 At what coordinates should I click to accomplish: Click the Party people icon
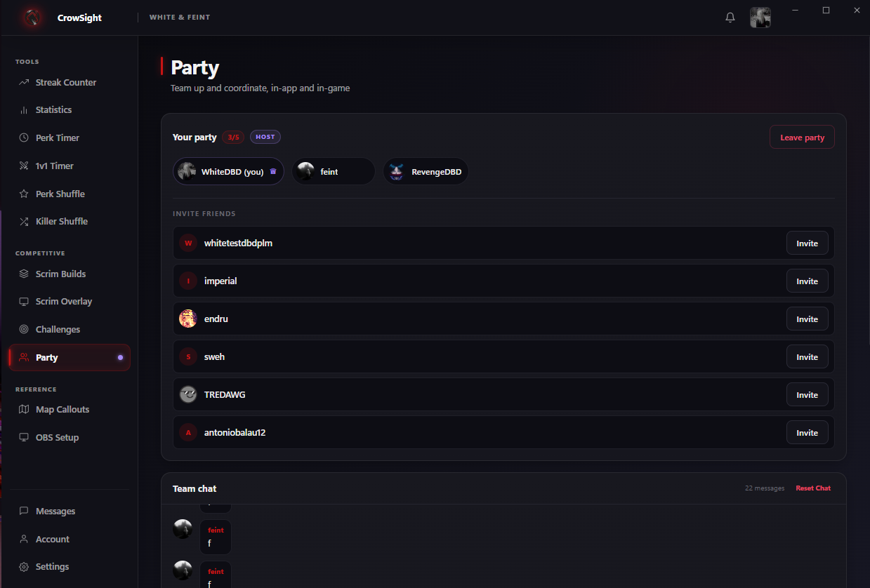(24, 357)
